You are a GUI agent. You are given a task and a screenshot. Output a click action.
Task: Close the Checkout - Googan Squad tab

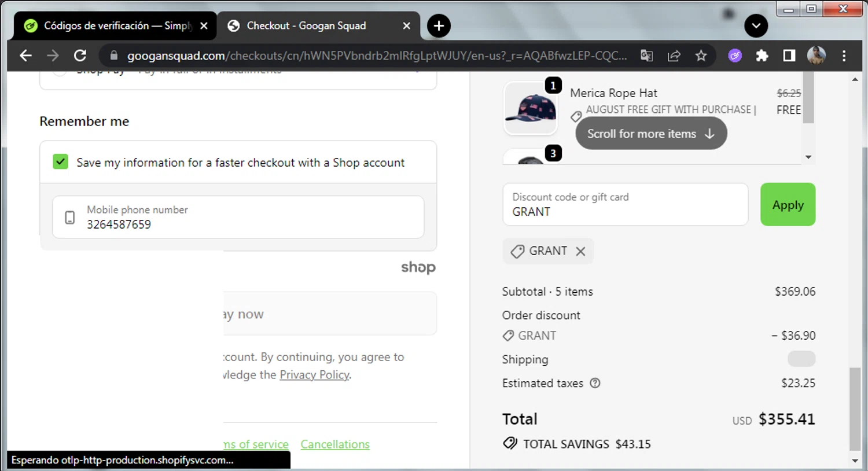(x=407, y=25)
